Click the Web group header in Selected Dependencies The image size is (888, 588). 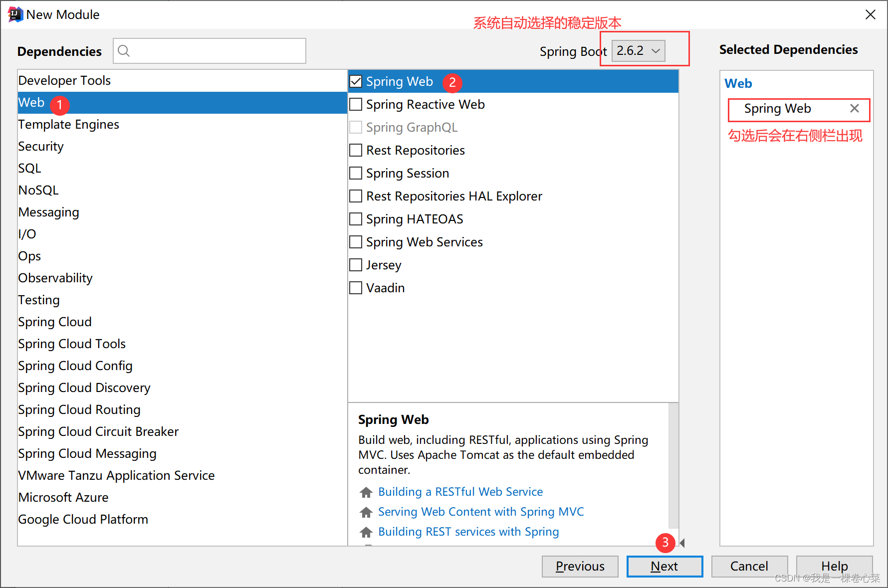point(738,84)
